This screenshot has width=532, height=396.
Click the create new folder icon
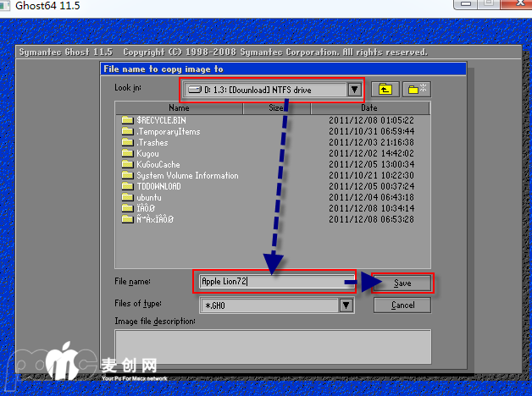point(416,89)
